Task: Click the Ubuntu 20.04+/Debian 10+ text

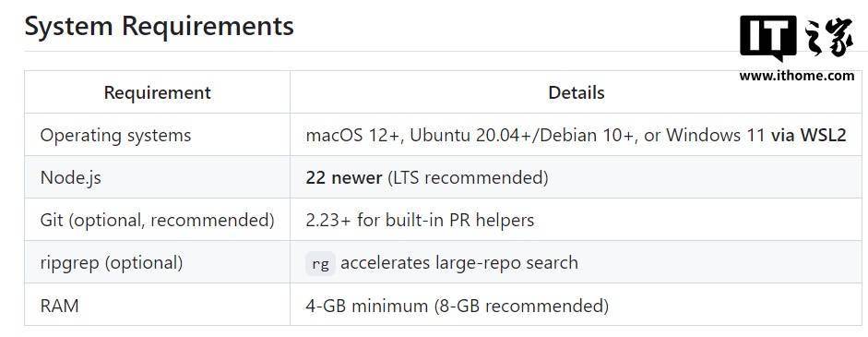Action: point(521,135)
